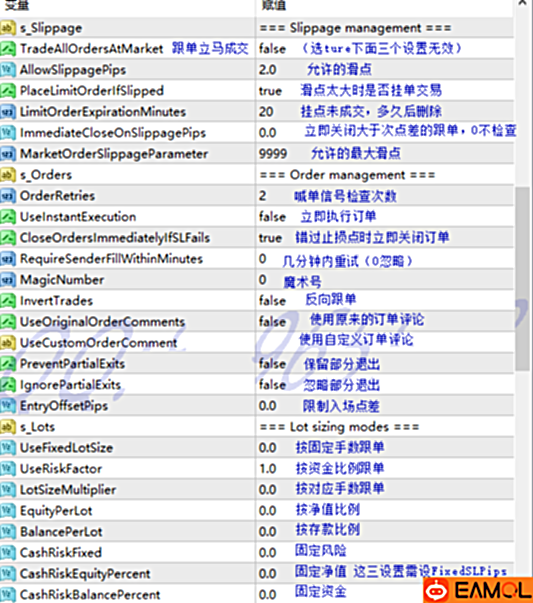Image resolution: width=533 pixels, height=603 pixels.
Task: Edit the empty UseCustomOrderComment value field
Action: [x=385, y=343]
